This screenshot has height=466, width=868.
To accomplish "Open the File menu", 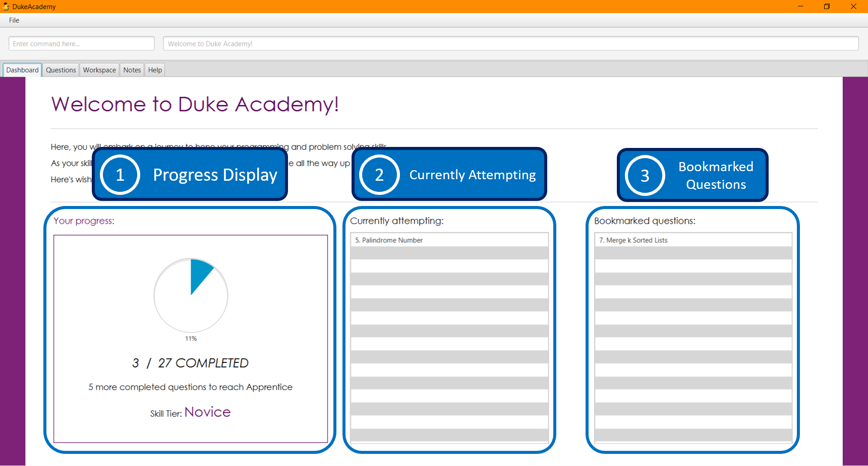I will click(14, 20).
